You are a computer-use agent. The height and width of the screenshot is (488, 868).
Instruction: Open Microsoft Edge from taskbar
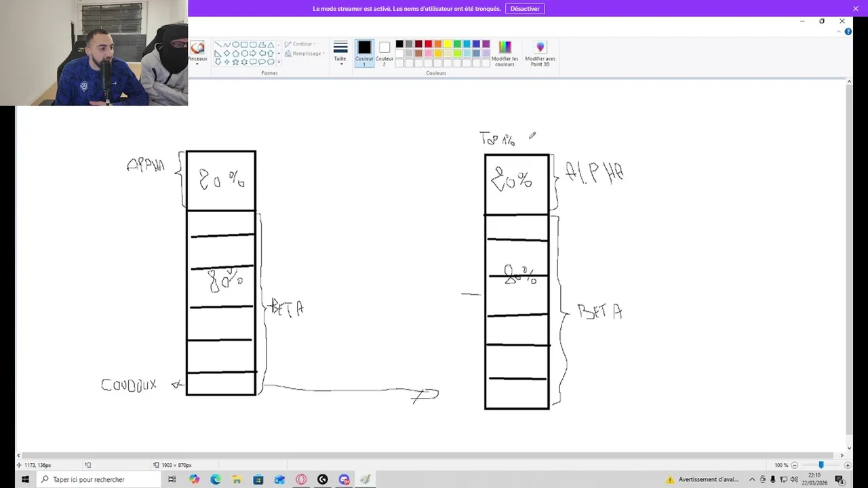coord(216,479)
